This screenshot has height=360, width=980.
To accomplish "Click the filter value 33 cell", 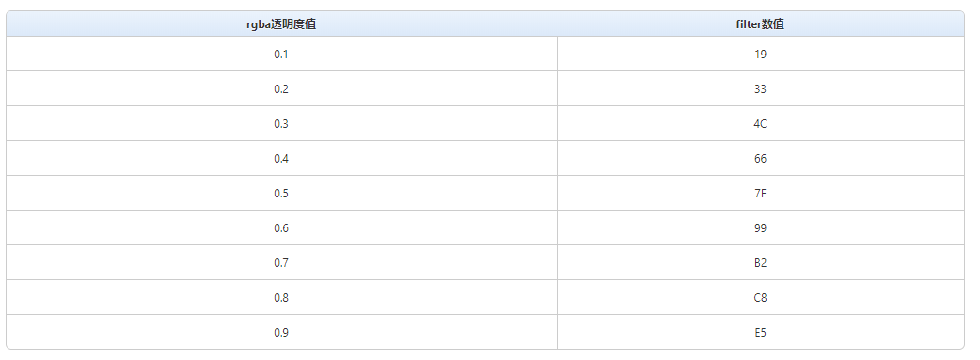I will pos(761,88).
